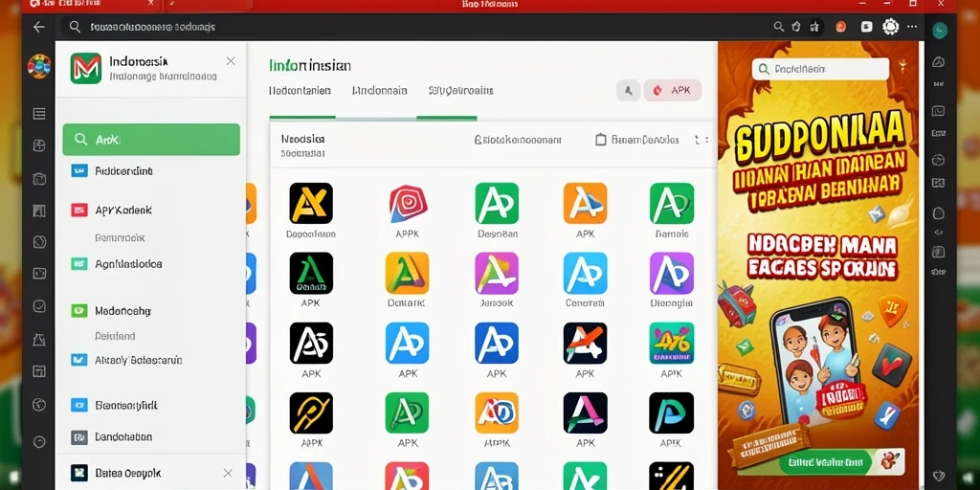Click the search field in the orange ad banner
Viewport: 980px width, 490px height.
point(820,69)
